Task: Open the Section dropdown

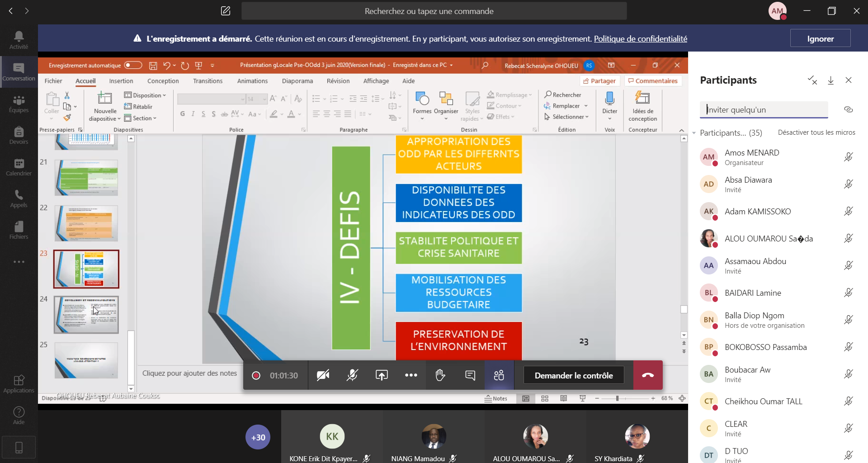Action: tap(141, 118)
